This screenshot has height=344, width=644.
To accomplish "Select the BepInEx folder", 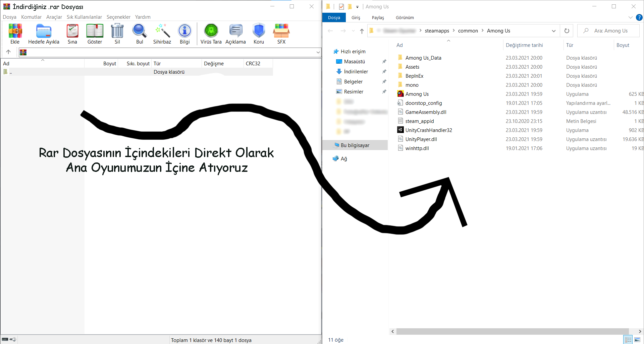I will (414, 76).
